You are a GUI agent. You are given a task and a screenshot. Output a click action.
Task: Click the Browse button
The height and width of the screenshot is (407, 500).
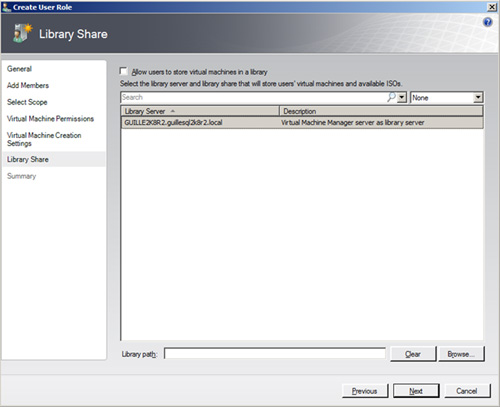point(461,354)
